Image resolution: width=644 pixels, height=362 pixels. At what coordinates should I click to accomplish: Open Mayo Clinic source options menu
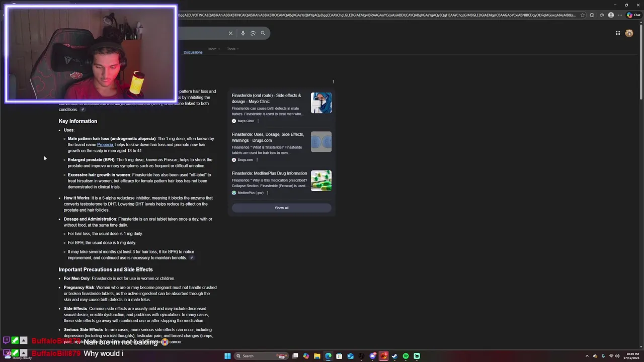pos(258,121)
